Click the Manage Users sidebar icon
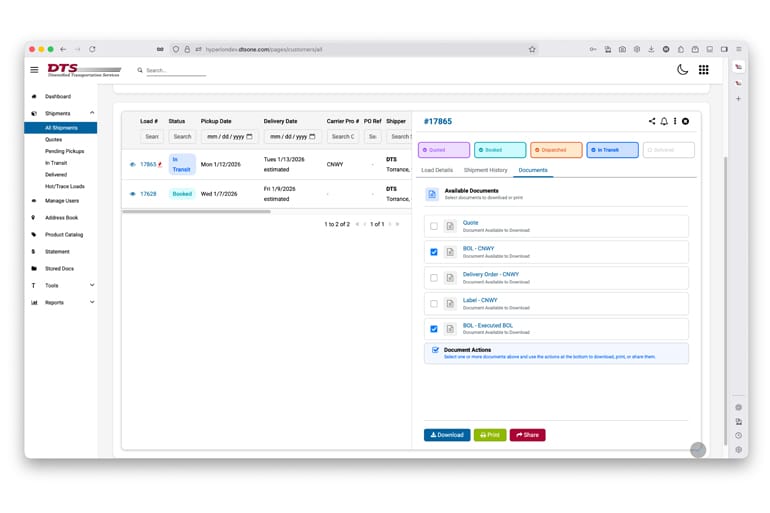The image size is (770, 513). (x=34, y=201)
